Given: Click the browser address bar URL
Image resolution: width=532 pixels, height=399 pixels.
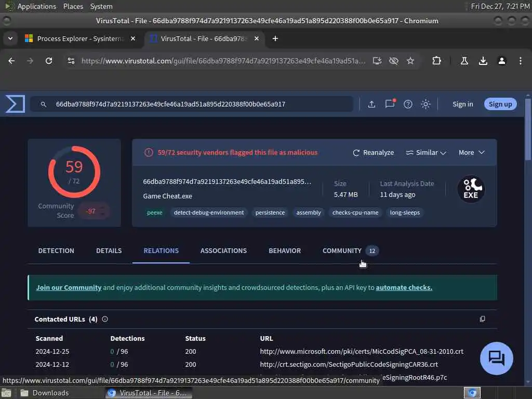Looking at the screenshot, I should click(223, 61).
